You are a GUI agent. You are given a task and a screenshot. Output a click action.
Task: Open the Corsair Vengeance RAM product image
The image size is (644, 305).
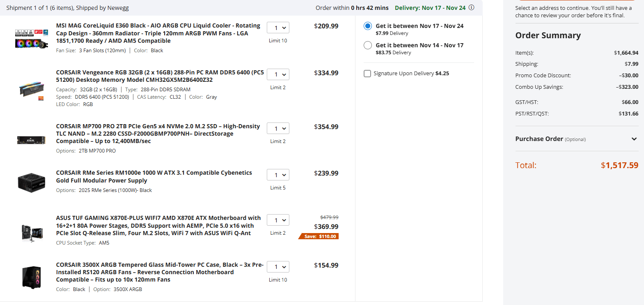click(32, 89)
